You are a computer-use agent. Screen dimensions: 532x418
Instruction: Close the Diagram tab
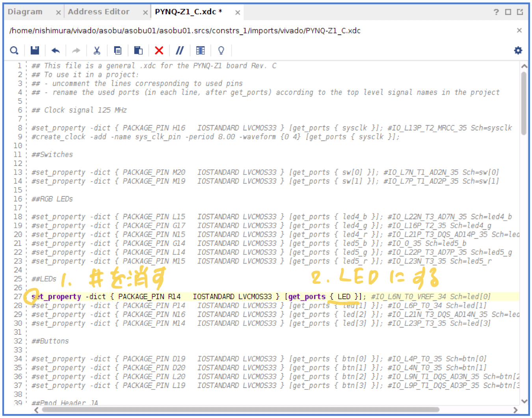point(58,13)
